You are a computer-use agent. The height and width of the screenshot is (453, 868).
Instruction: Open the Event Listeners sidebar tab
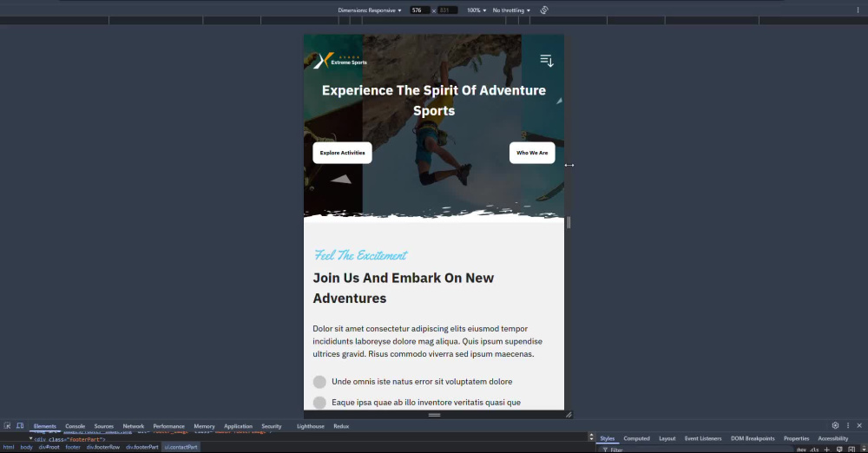pos(703,438)
